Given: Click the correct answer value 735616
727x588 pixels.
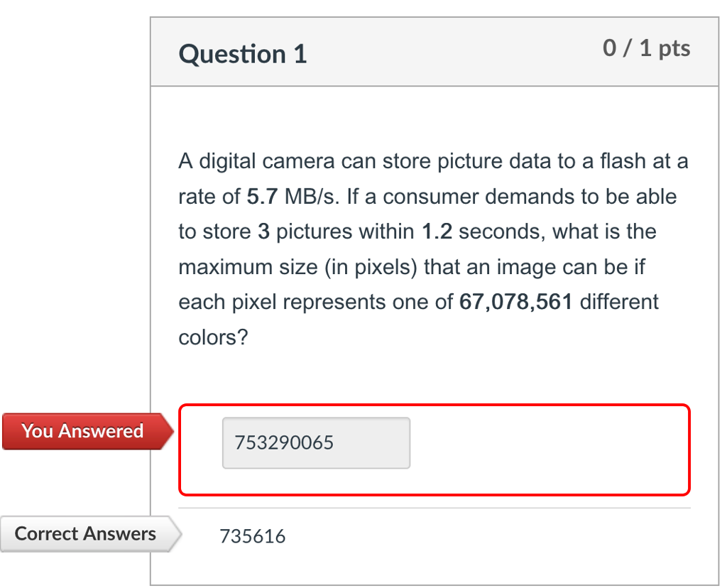Looking at the screenshot, I should coord(253,536).
